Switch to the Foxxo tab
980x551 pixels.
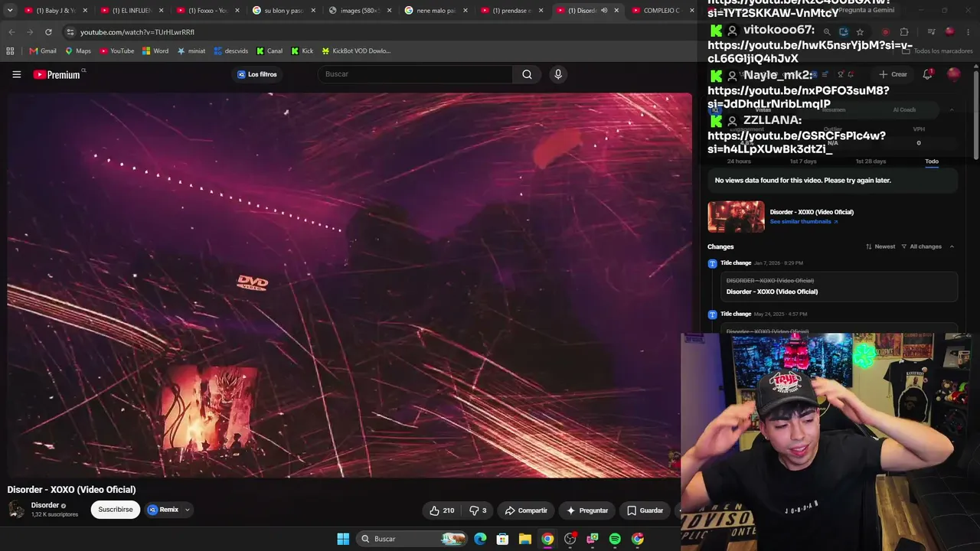(x=206, y=11)
